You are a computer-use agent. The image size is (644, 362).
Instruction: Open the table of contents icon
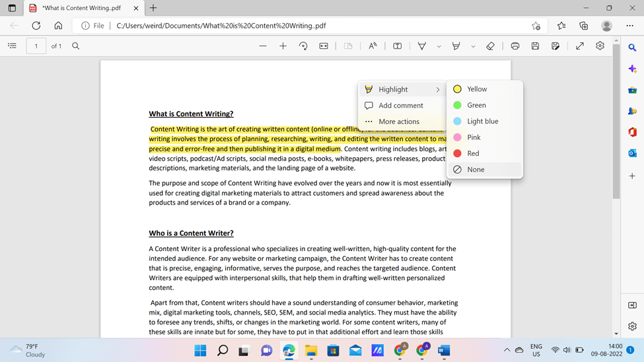point(13,46)
